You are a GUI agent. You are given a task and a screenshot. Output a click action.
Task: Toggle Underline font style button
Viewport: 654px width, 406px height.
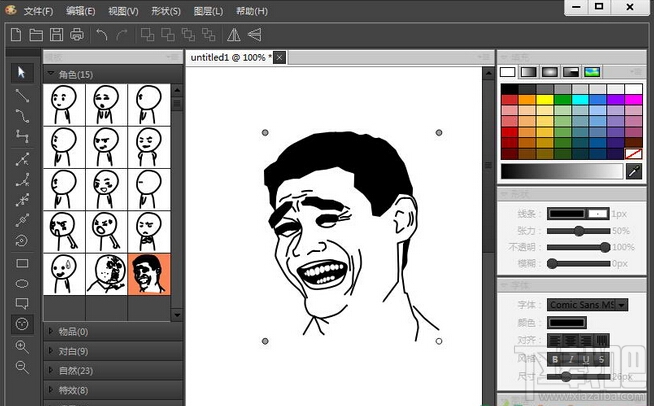[x=585, y=359]
